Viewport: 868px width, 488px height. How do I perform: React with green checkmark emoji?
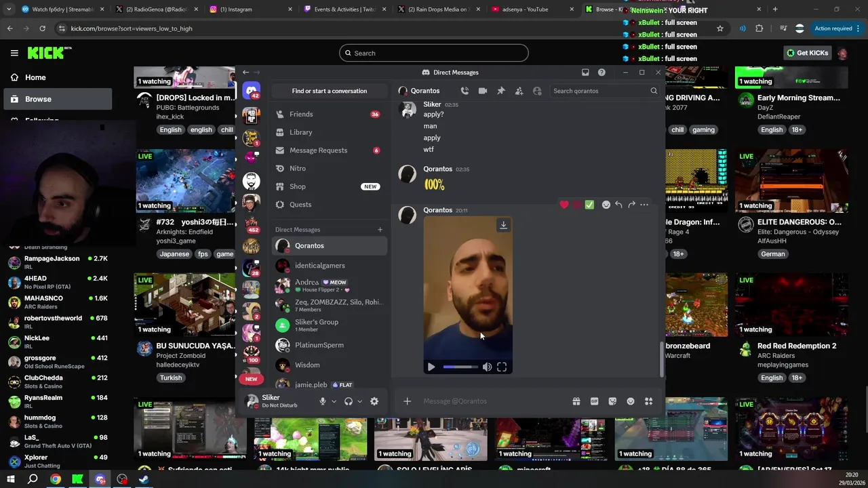coord(589,205)
